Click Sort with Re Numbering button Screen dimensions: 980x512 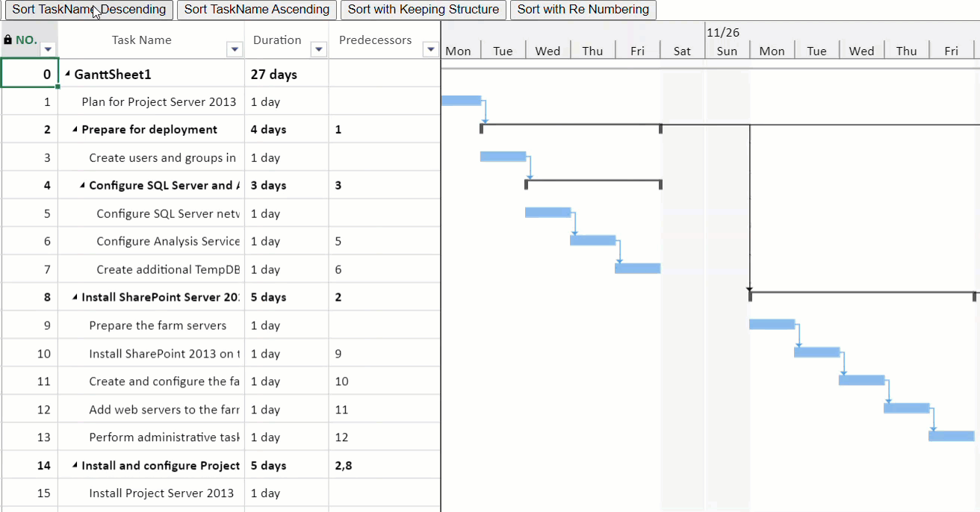583,10
